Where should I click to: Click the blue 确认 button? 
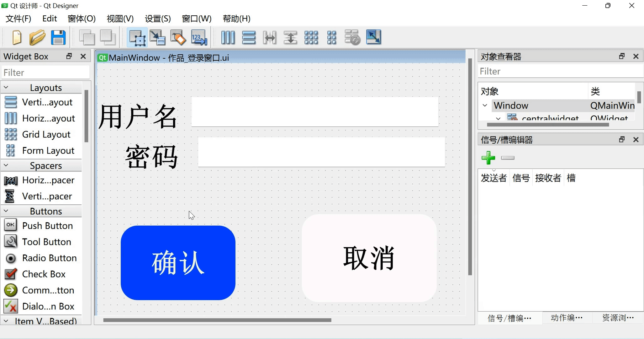coord(178,263)
